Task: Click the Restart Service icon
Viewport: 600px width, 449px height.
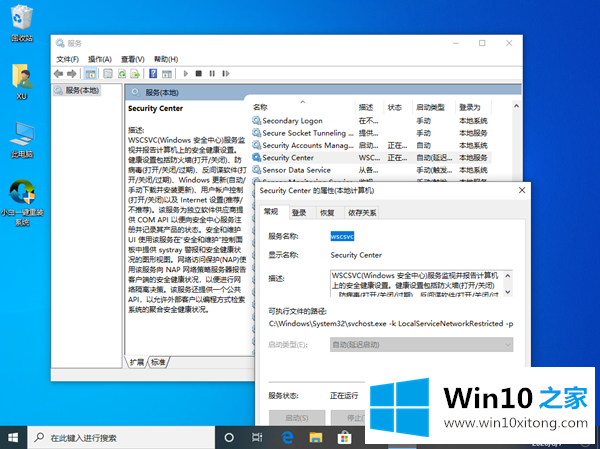Action: [x=226, y=73]
